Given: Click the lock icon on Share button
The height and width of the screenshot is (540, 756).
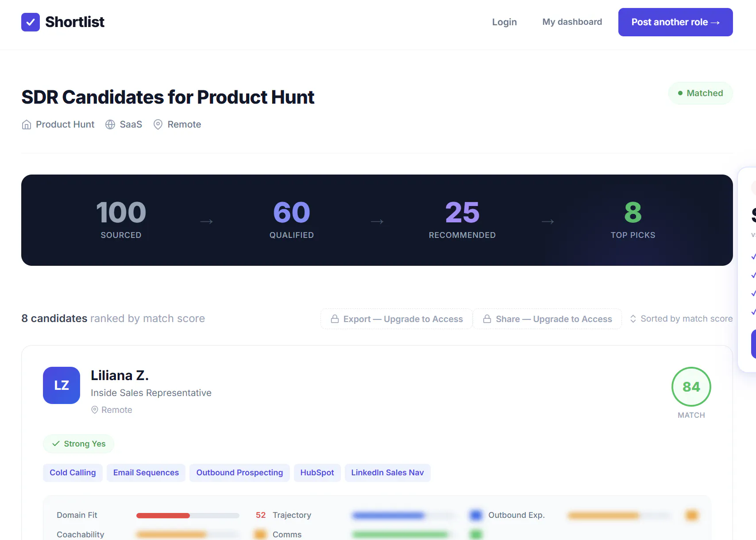Looking at the screenshot, I should pos(487,319).
